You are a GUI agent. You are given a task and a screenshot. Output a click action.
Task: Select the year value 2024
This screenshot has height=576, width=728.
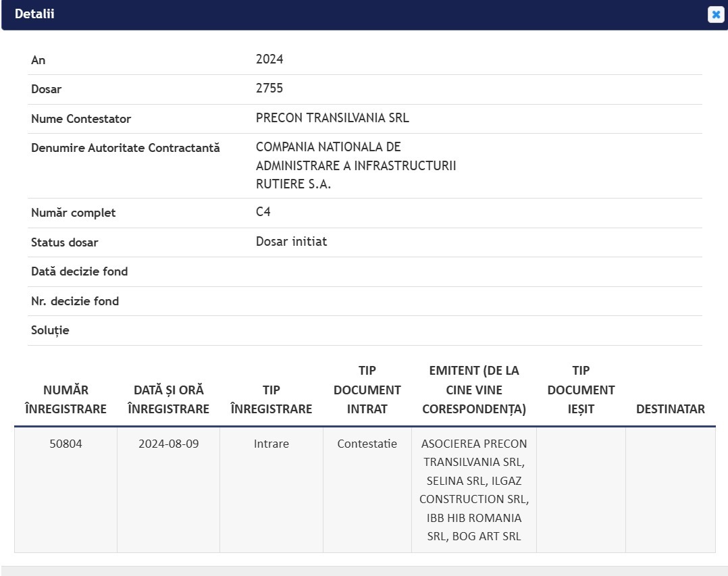[269, 59]
